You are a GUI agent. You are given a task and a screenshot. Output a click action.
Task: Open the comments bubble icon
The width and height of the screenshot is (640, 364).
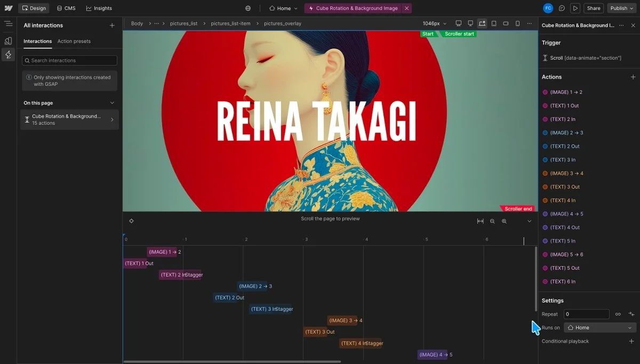(x=562, y=8)
